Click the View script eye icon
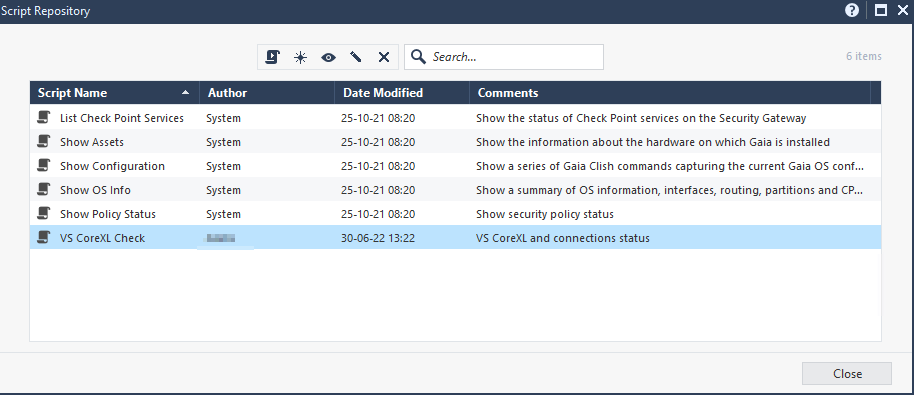 pos(328,57)
